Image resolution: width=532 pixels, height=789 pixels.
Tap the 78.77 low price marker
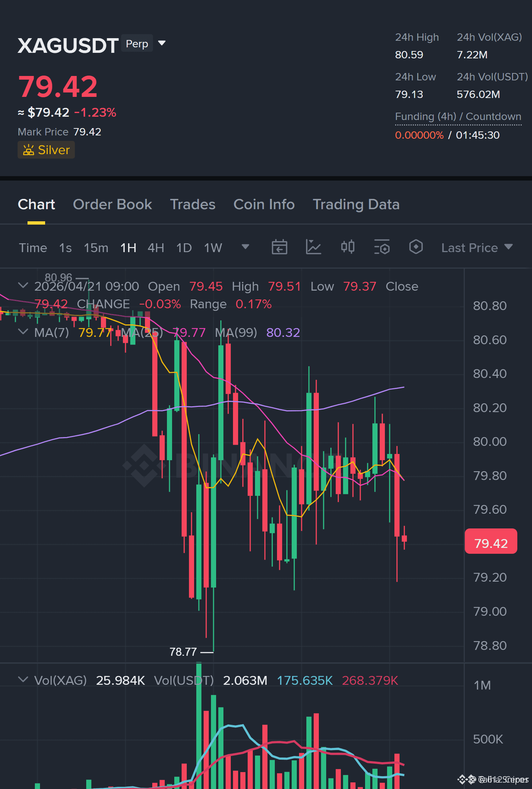183,652
